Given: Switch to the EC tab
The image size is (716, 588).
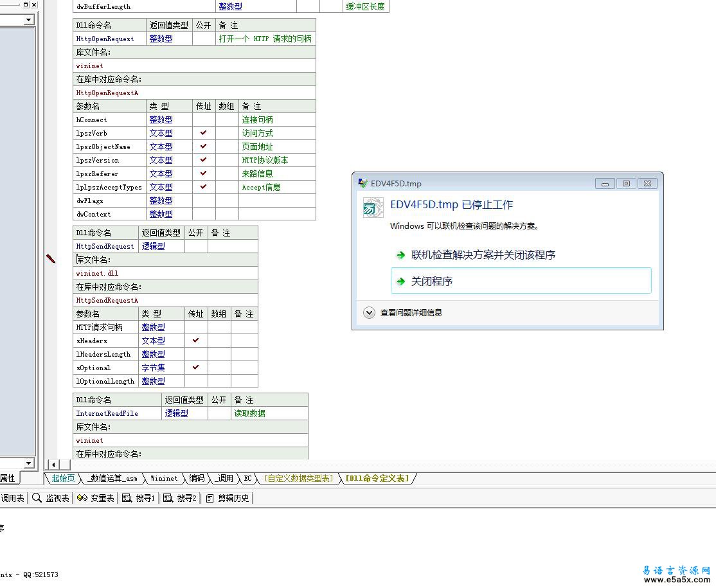Looking at the screenshot, I should 247,478.
